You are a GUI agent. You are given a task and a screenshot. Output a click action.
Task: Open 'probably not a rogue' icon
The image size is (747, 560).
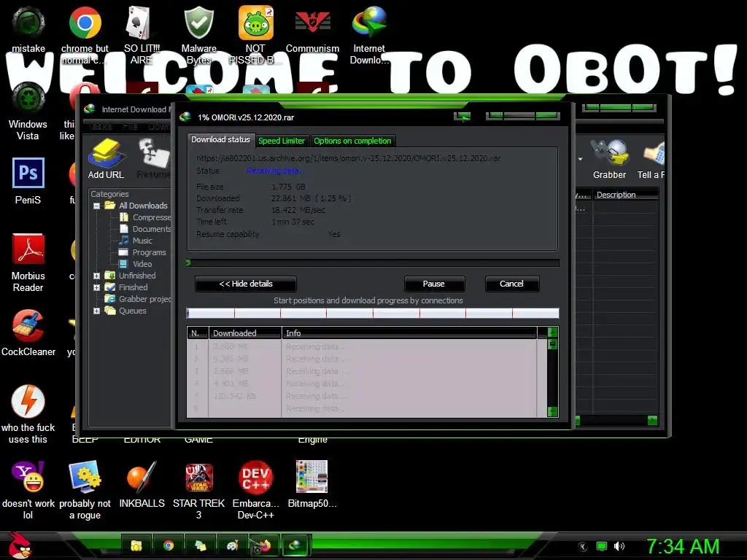click(85, 490)
